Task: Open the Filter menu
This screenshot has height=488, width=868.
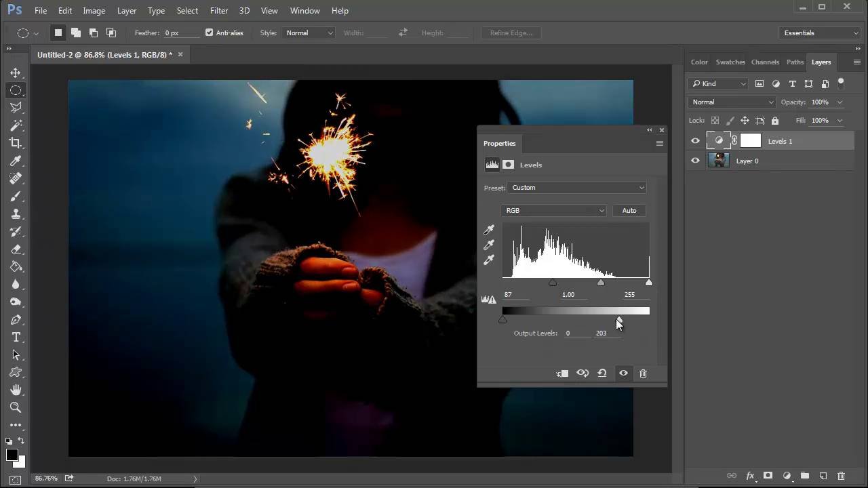Action: tap(219, 11)
